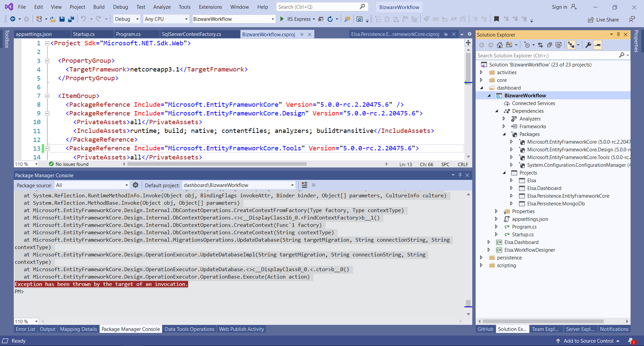This screenshot has height=346, width=644.
Task: Click the Save All icon
Action: click(x=71, y=19)
